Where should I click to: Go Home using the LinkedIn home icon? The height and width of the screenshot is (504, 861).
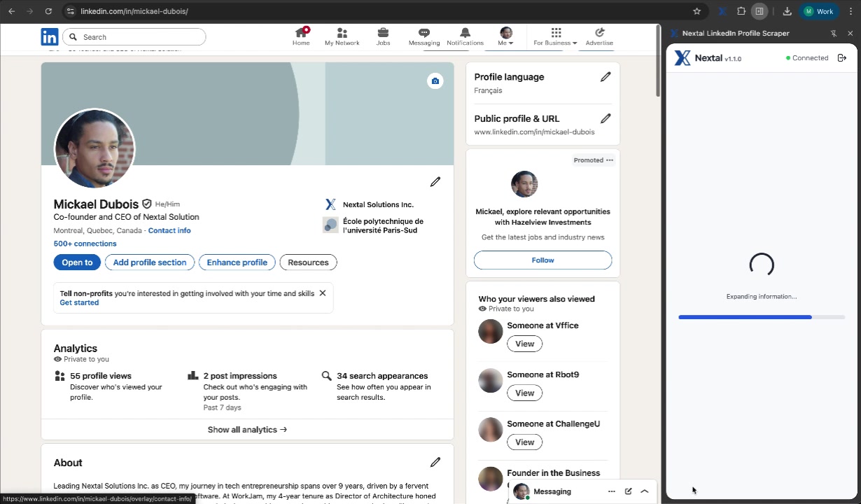pos(300,32)
